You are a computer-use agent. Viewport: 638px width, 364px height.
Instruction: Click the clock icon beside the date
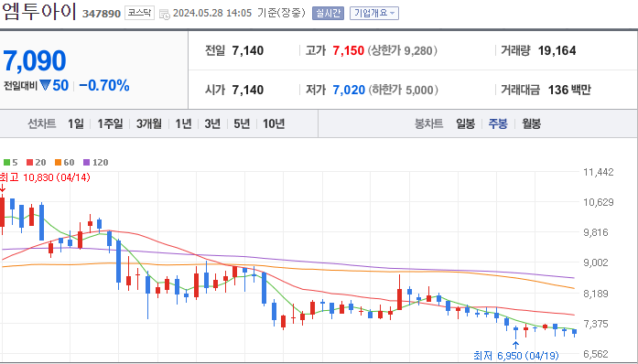click(x=165, y=15)
